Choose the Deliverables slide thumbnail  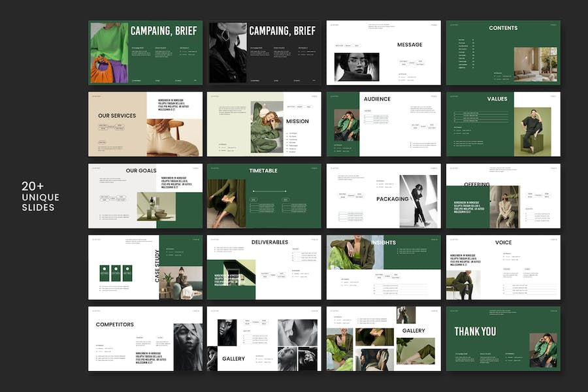pyautogui.click(x=264, y=267)
